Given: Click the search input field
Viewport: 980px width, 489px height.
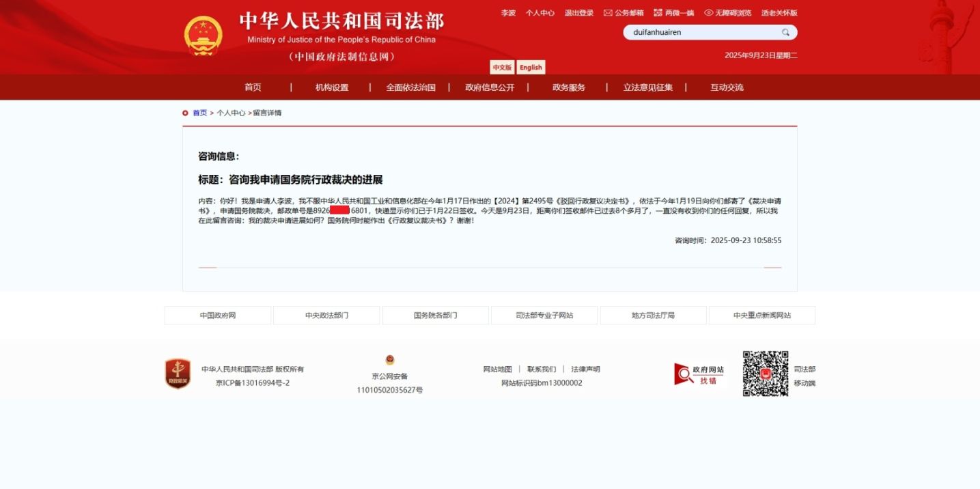Looking at the screenshot, I should click(x=700, y=32).
